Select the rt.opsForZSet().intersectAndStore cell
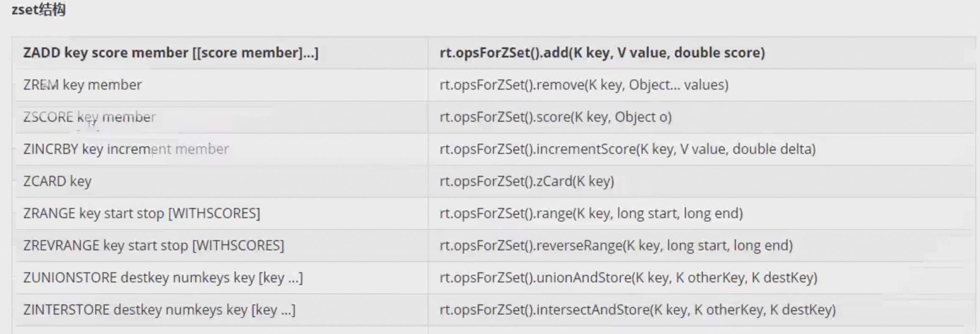Image resolution: width=980 pixels, height=334 pixels. coord(637,310)
